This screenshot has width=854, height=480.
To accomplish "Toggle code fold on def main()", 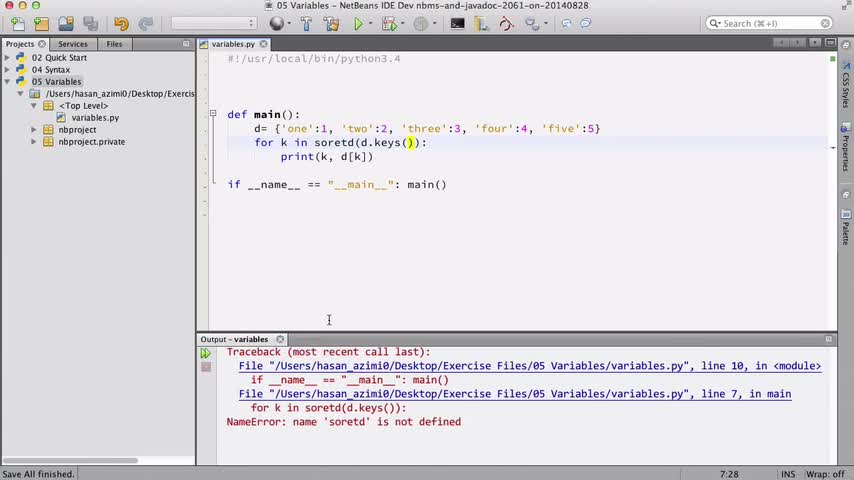I will tap(213, 113).
